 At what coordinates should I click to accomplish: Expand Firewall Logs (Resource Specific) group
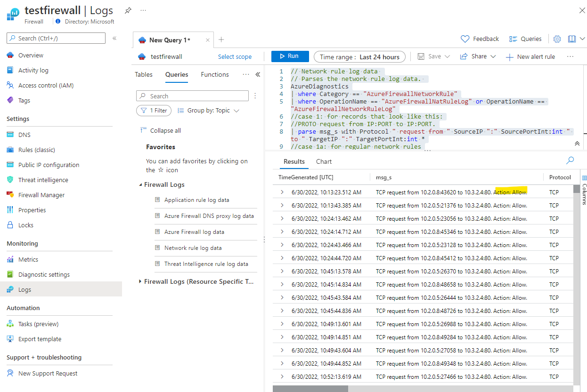click(x=141, y=281)
